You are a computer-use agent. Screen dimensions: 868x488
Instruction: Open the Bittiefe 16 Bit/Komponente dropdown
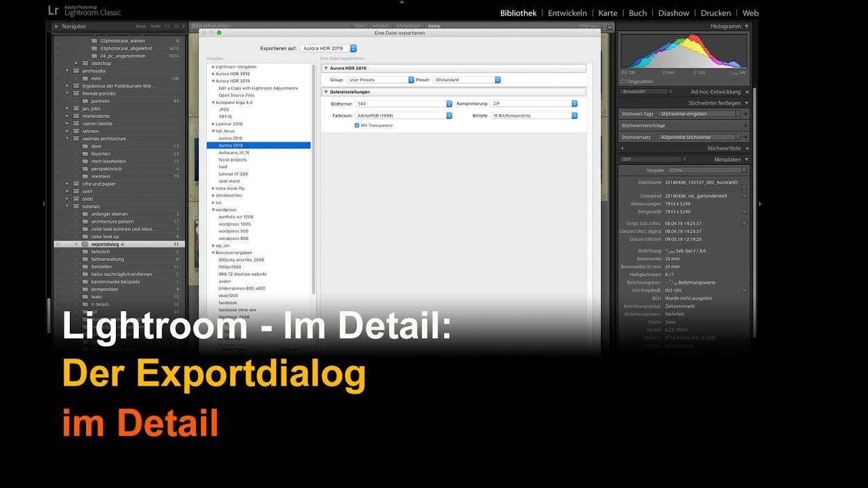coord(534,116)
